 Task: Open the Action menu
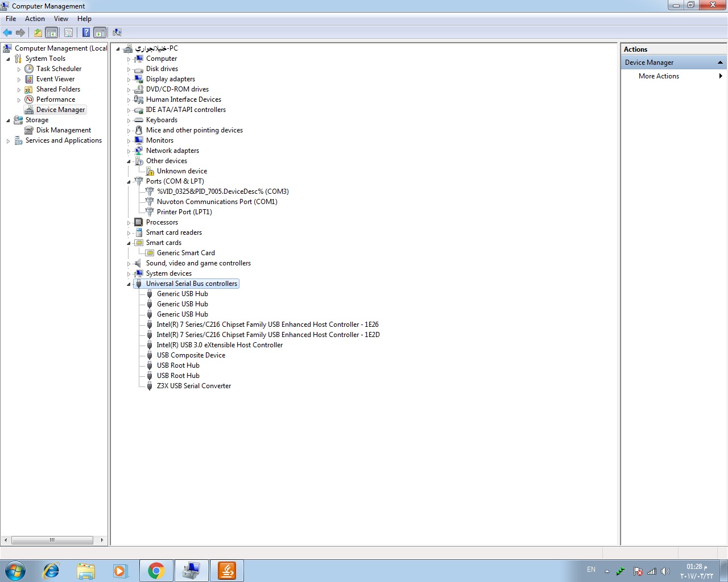[x=35, y=19]
